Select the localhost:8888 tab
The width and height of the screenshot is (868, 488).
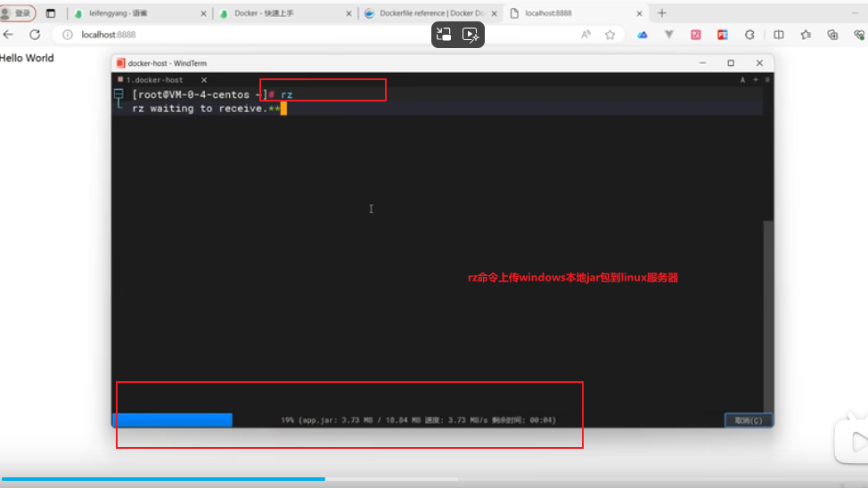click(576, 12)
